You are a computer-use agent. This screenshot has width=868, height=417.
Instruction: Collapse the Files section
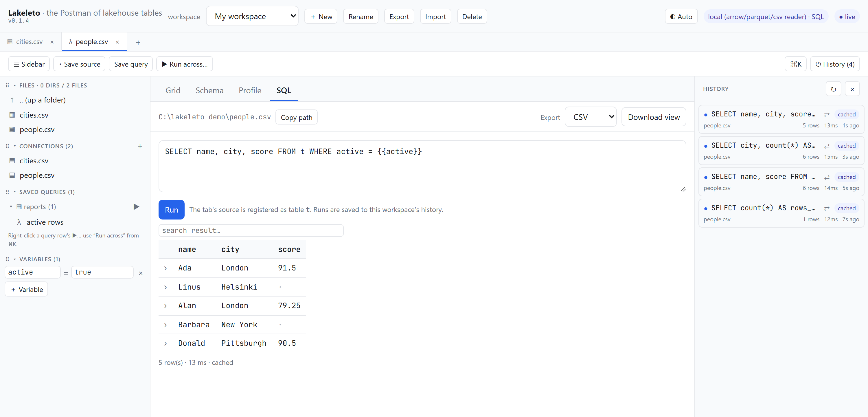click(x=14, y=85)
